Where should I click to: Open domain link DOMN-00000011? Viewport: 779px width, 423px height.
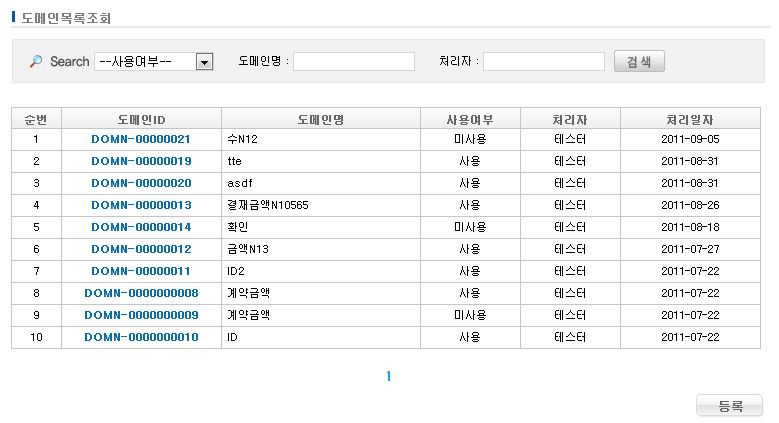click(x=141, y=271)
